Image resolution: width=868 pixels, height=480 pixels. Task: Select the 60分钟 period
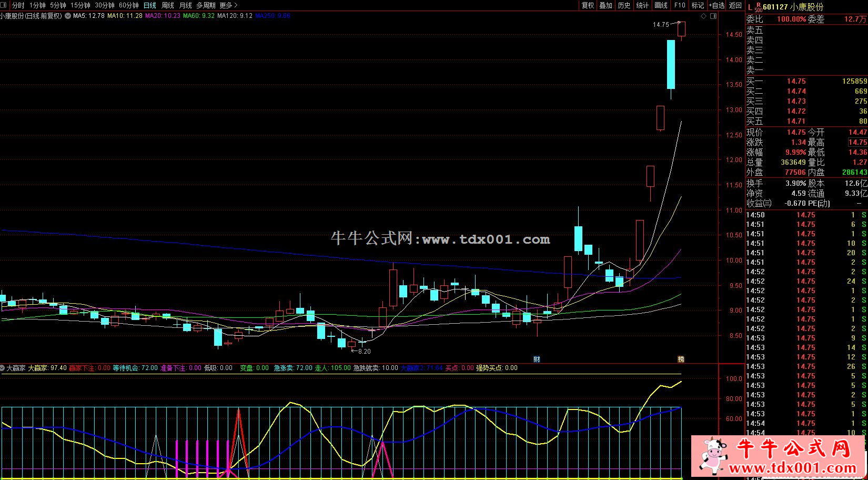coord(128,5)
